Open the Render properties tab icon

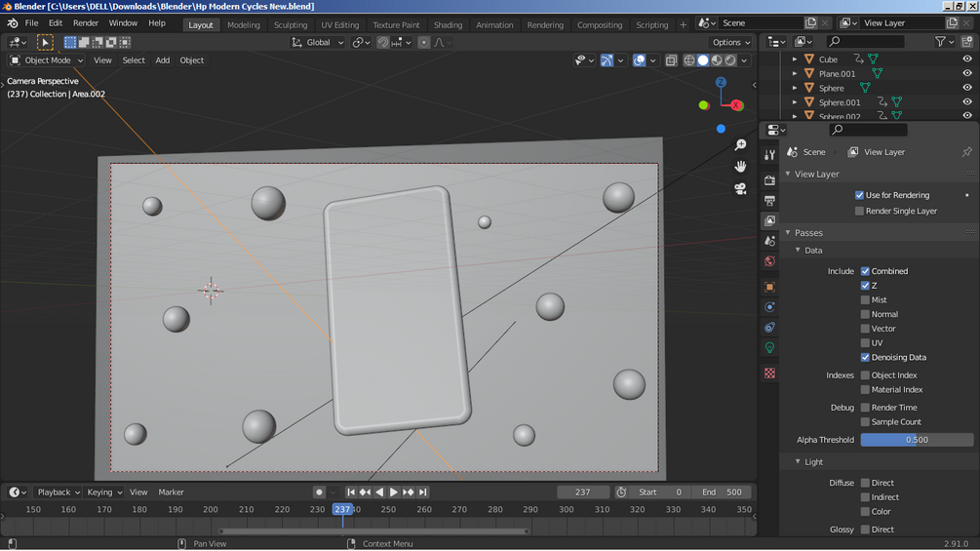click(769, 179)
